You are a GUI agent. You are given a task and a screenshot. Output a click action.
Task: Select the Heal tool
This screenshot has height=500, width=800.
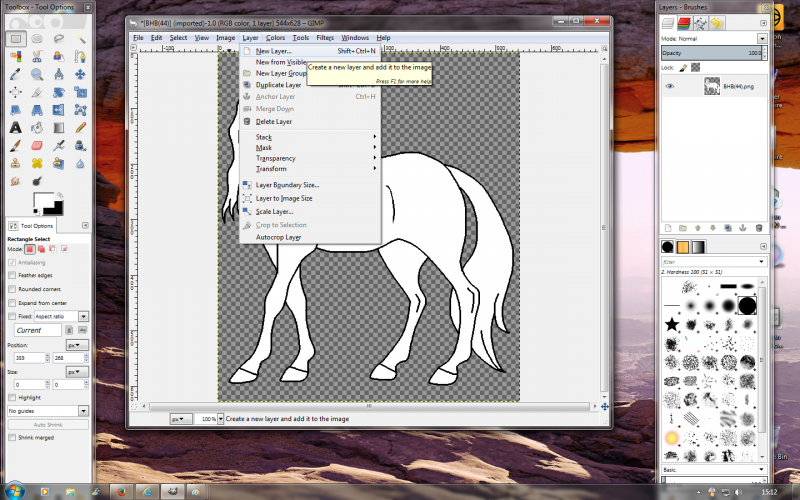click(x=37, y=163)
